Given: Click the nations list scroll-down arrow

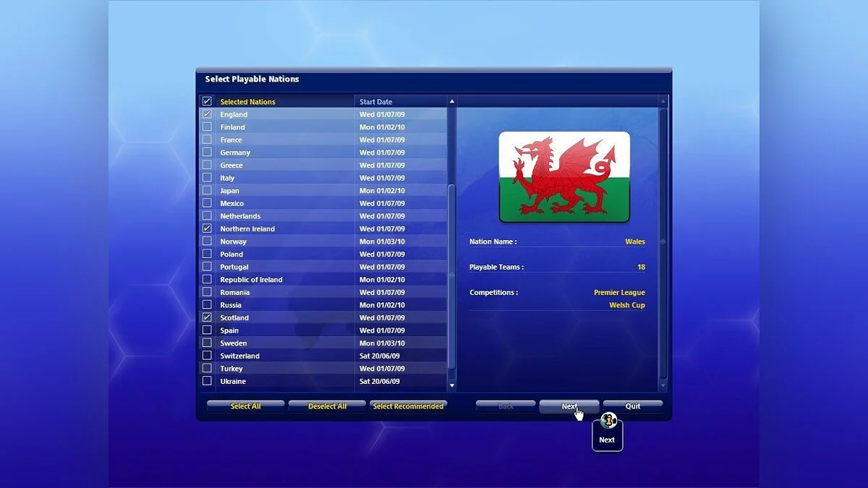Looking at the screenshot, I should pos(452,386).
